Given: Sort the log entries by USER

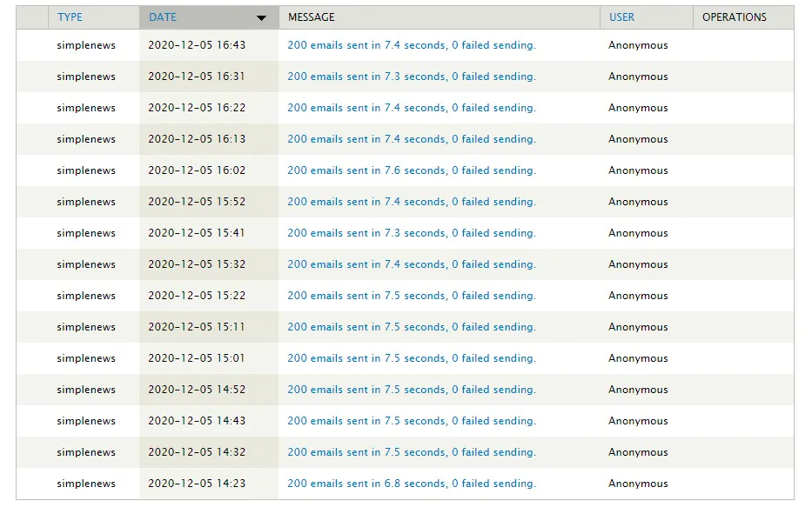Looking at the screenshot, I should 621,17.
